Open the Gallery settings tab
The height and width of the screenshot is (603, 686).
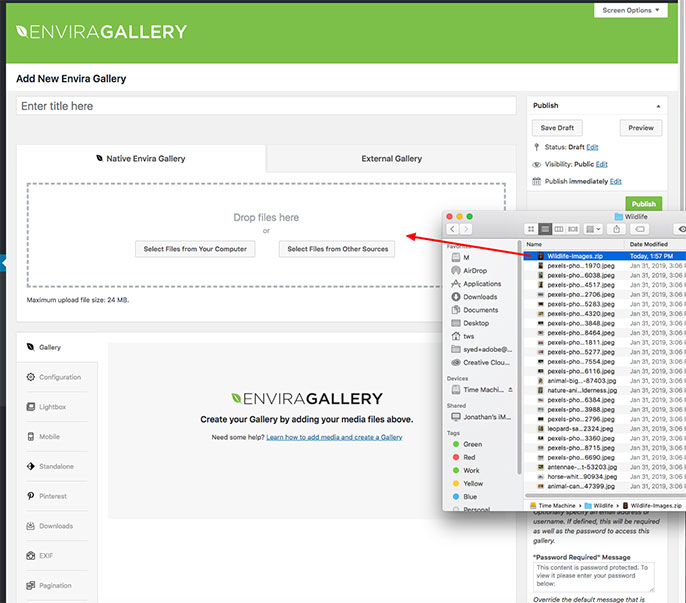(57, 347)
